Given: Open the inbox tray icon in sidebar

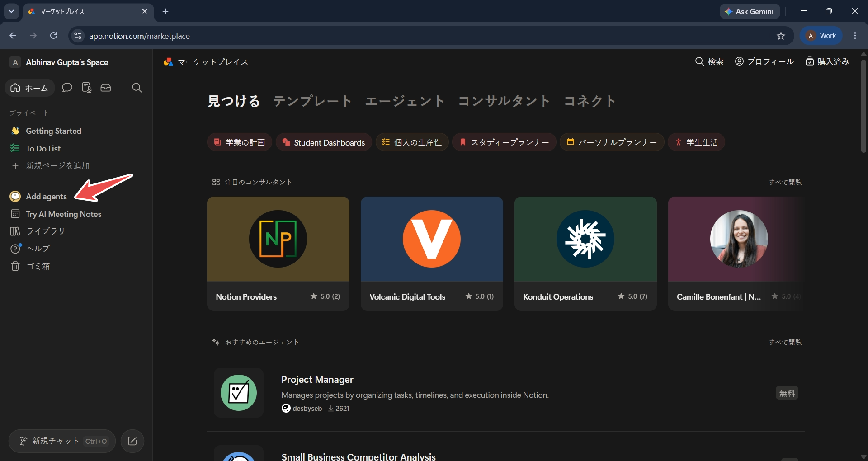Looking at the screenshot, I should tap(106, 88).
